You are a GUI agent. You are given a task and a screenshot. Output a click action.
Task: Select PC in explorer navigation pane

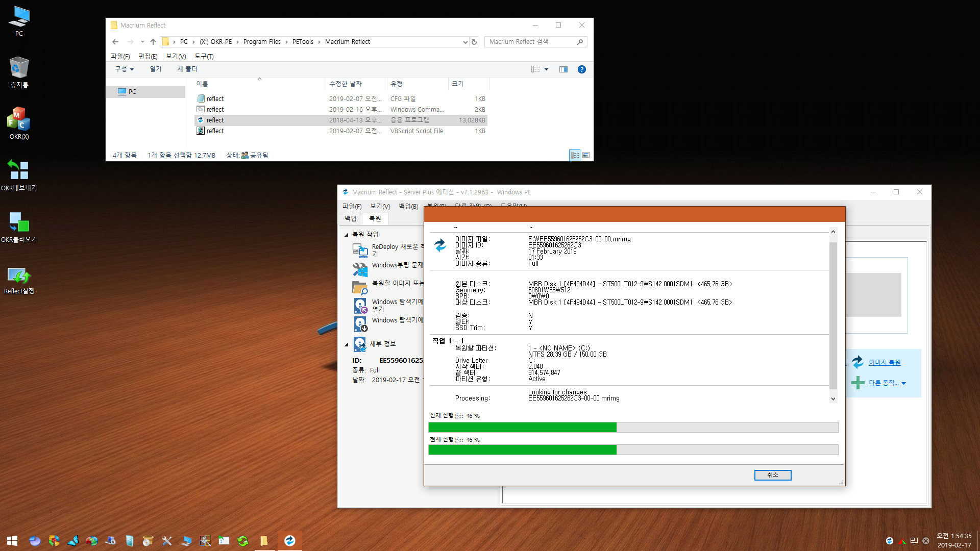tap(146, 92)
